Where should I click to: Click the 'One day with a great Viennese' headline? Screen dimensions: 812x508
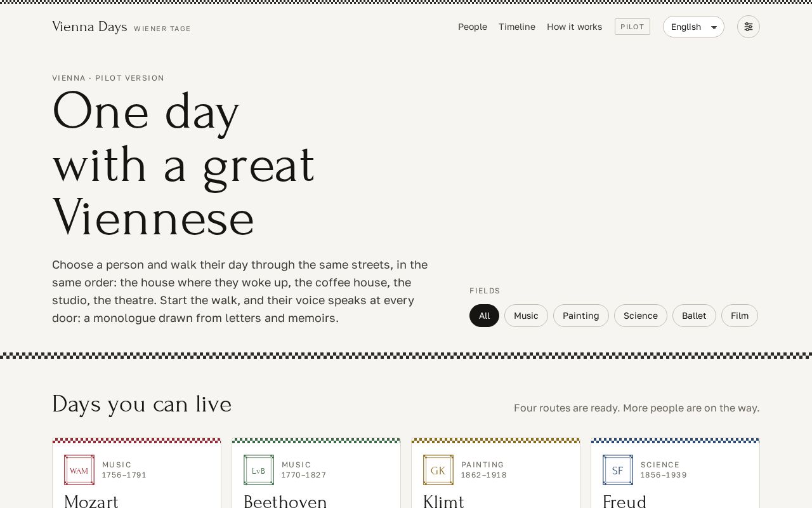[x=184, y=165]
